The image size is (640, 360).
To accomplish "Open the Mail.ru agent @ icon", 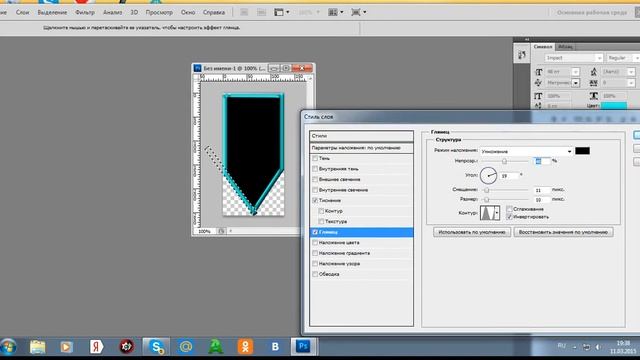I will point(186,347).
